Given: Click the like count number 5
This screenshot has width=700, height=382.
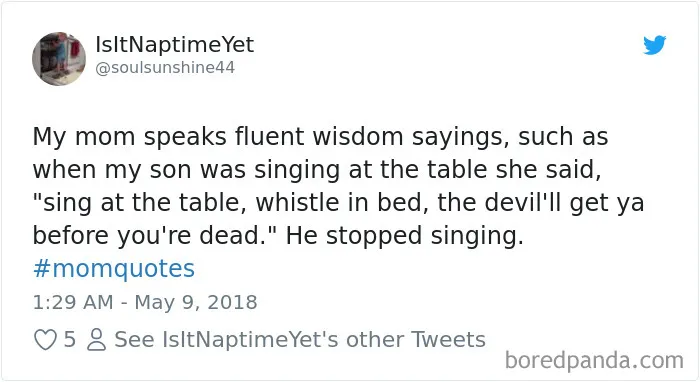Looking at the screenshot, I should pos(69,340).
